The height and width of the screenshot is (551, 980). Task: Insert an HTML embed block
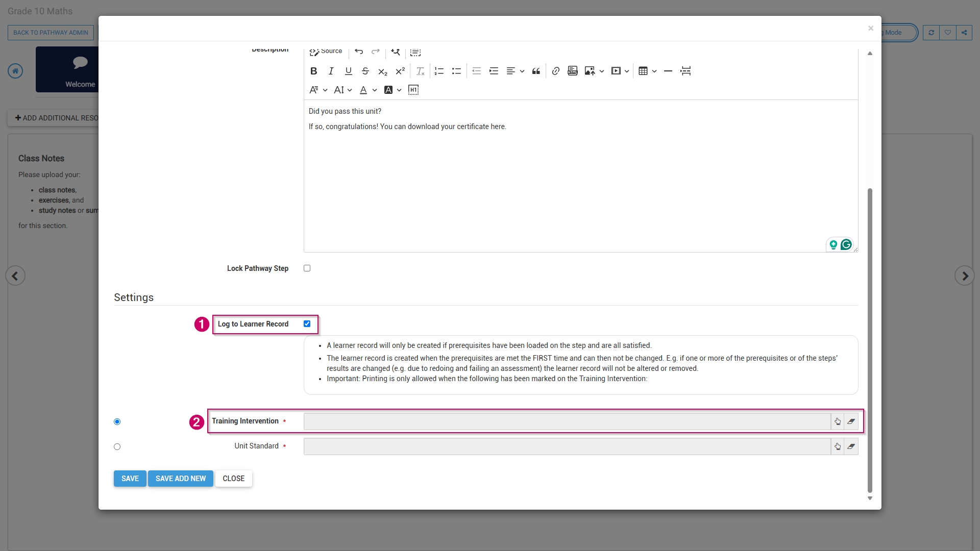click(x=573, y=71)
